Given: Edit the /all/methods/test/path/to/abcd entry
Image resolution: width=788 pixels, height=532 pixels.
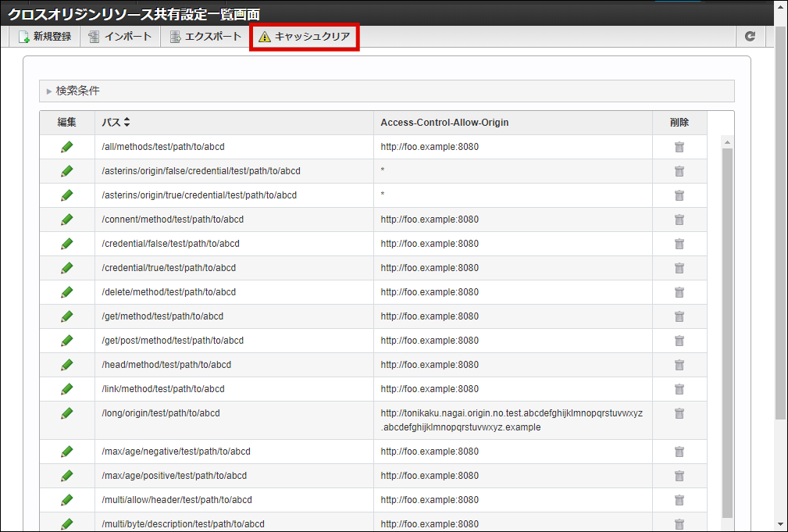Looking at the screenshot, I should tap(67, 147).
